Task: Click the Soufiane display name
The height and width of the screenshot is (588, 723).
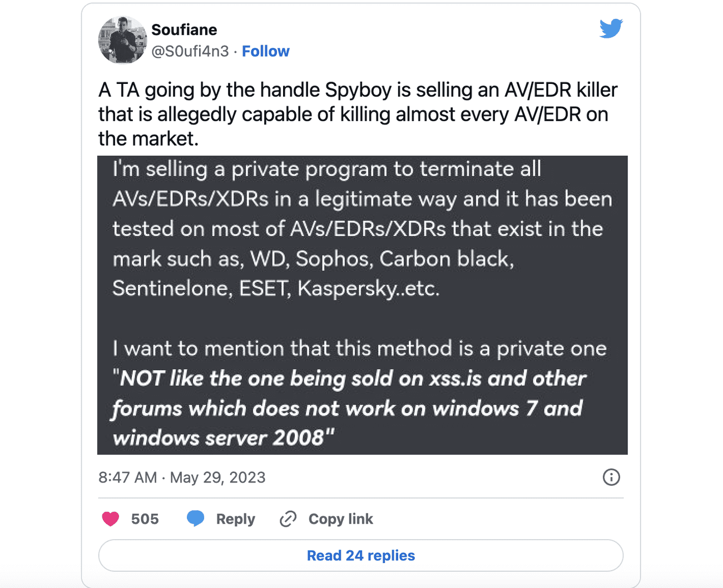Action: [x=184, y=29]
